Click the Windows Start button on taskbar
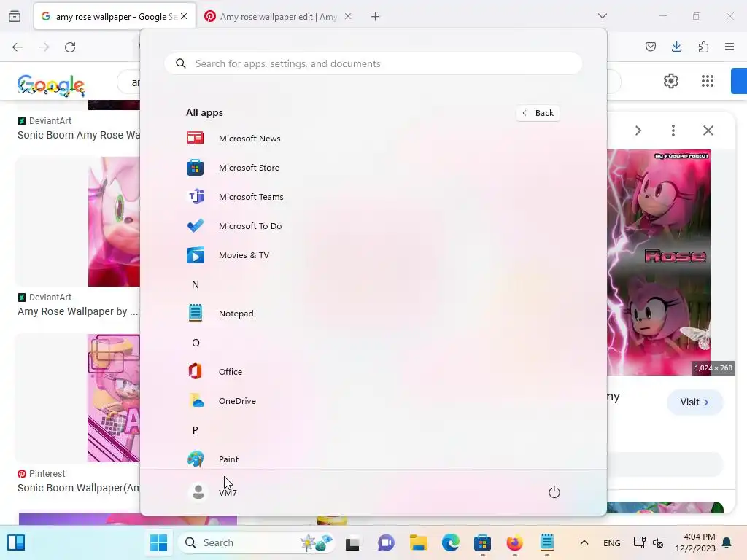The image size is (747, 560). 158,542
